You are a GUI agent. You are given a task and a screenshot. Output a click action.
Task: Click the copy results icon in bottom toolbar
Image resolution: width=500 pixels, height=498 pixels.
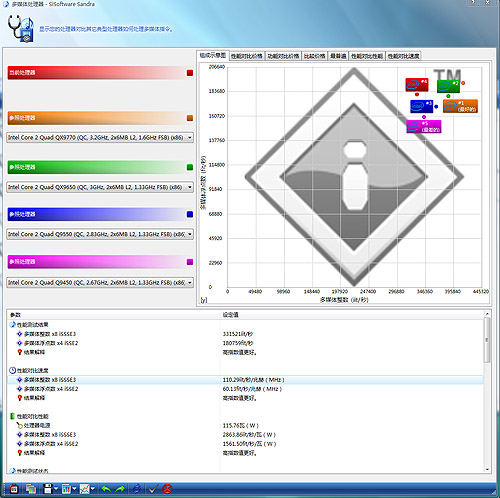point(31,489)
